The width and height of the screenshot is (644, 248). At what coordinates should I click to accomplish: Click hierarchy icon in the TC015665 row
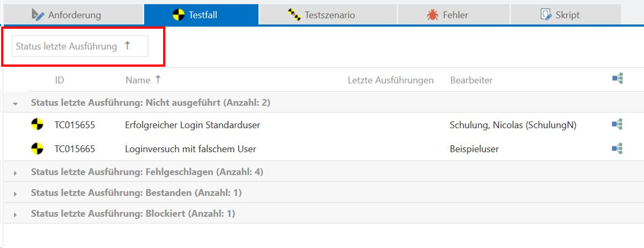[x=617, y=149]
